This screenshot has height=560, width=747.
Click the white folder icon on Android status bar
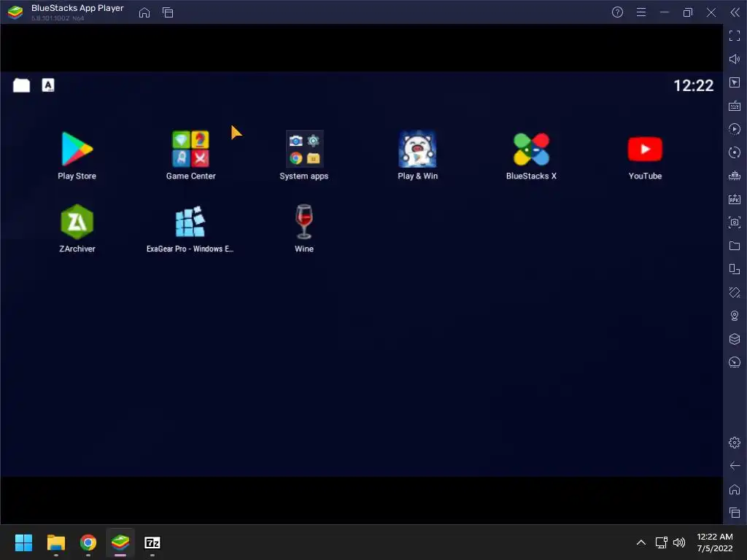click(21, 85)
